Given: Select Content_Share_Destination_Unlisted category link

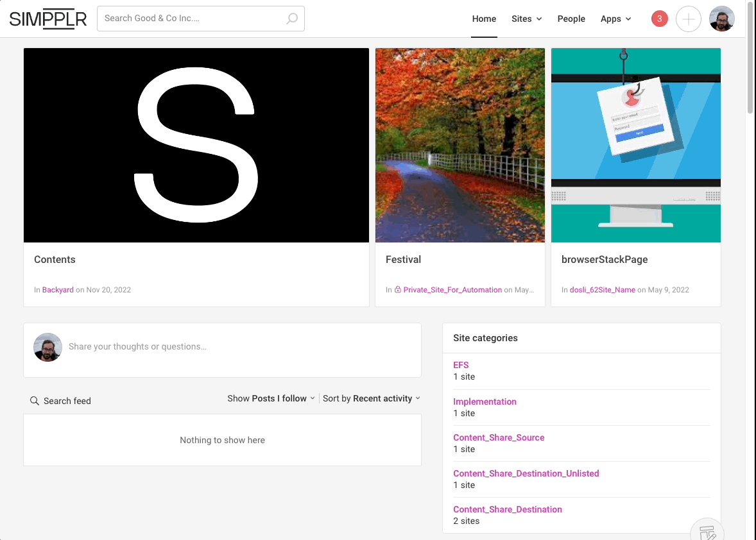Looking at the screenshot, I should [x=526, y=473].
